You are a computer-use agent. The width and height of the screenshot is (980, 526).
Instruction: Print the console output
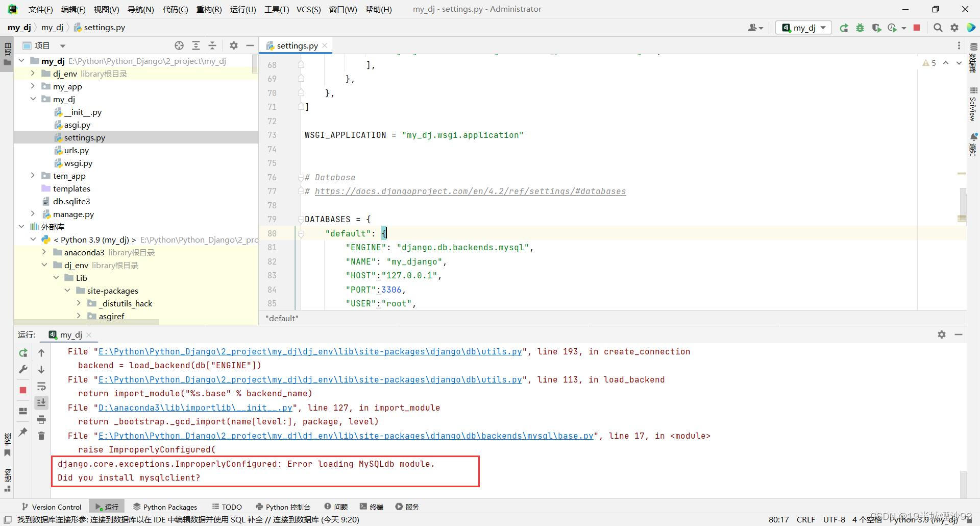41,420
